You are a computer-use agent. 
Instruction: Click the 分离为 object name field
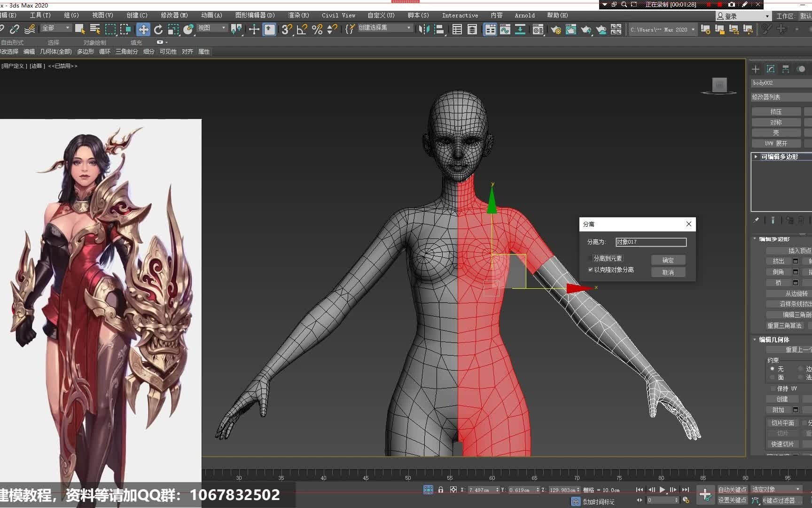651,242
